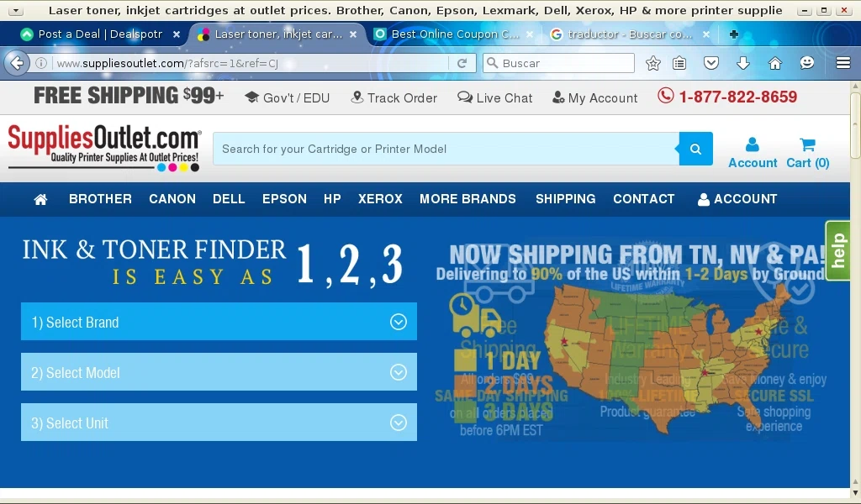
Task: Bookmark this page with the star icon
Action: 652,63
